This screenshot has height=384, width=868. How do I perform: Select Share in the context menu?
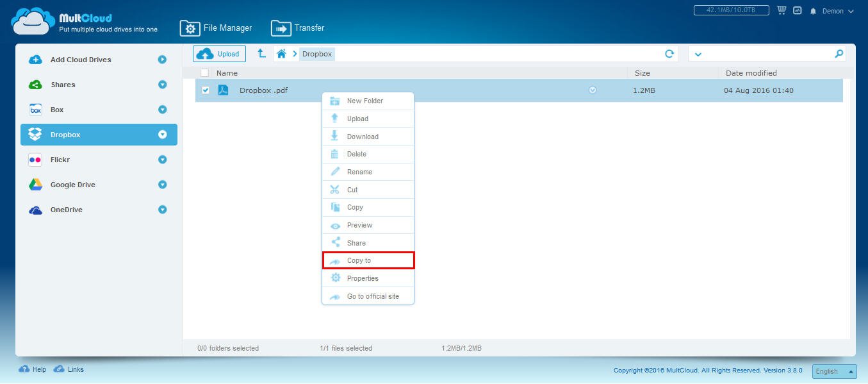point(368,243)
